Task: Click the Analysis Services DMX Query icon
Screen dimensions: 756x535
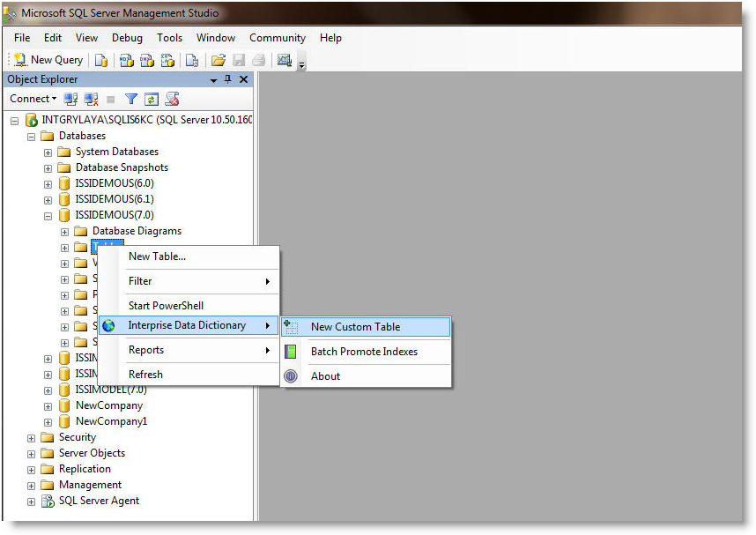Action: coord(146,60)
